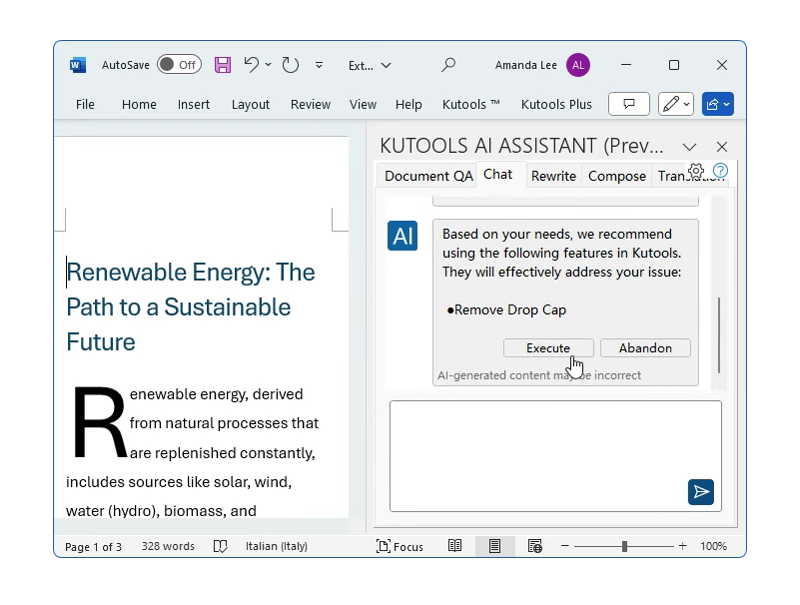
Task: Customize the Quick Access Toolbar
Action: point(319,65)
